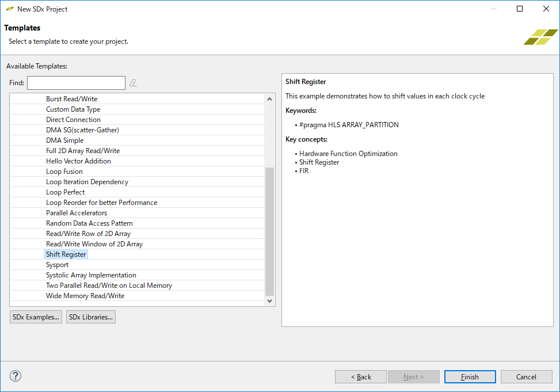The image size is (560, 392).
Task: Pick the Systolic Array Implementation template
Action: coord(91,275)
